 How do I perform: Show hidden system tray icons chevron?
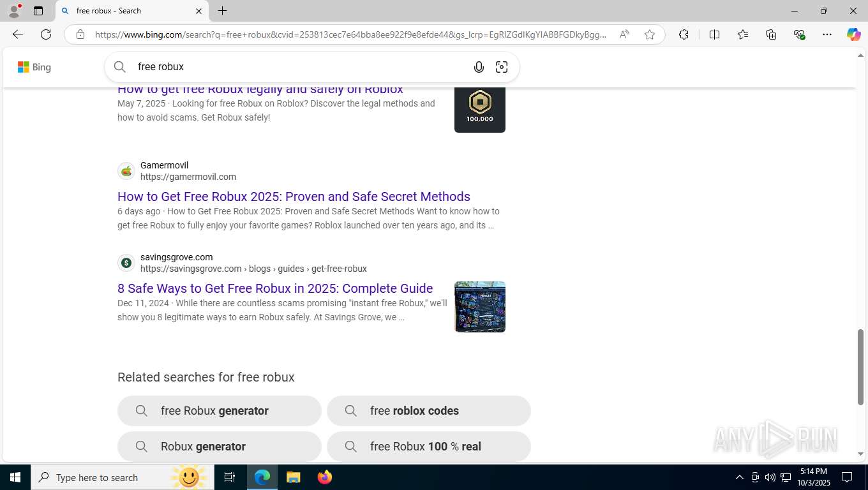(x=739, y=477)
